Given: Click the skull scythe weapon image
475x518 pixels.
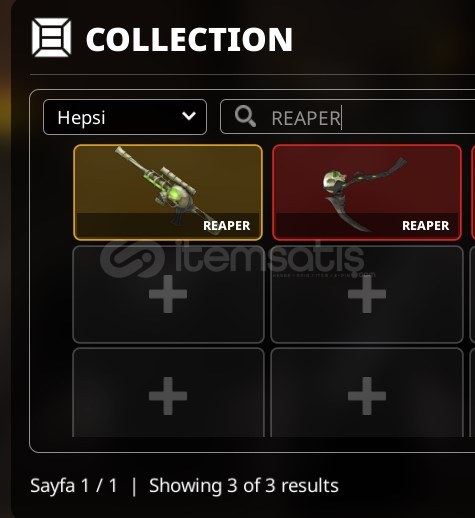Looking at the screenshot, I should (x=363, y=194).
